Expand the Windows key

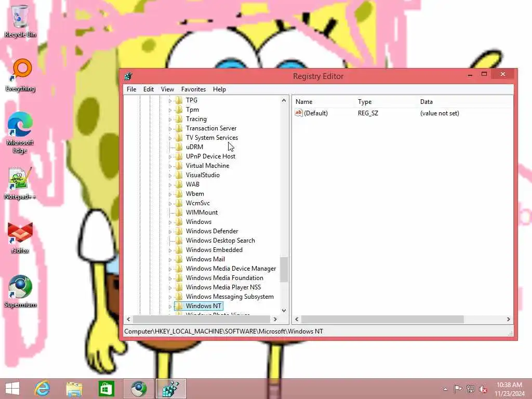(x=170, y=222)
